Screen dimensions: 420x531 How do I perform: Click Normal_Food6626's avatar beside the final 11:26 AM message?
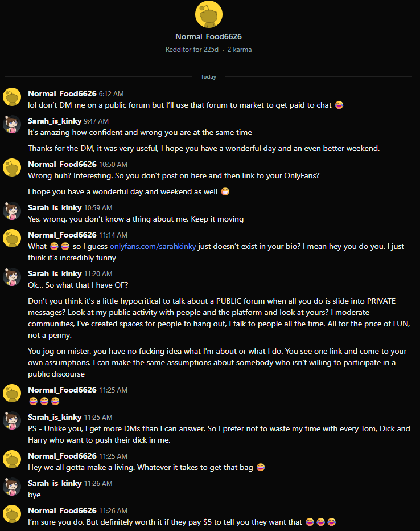click(13, 514)
